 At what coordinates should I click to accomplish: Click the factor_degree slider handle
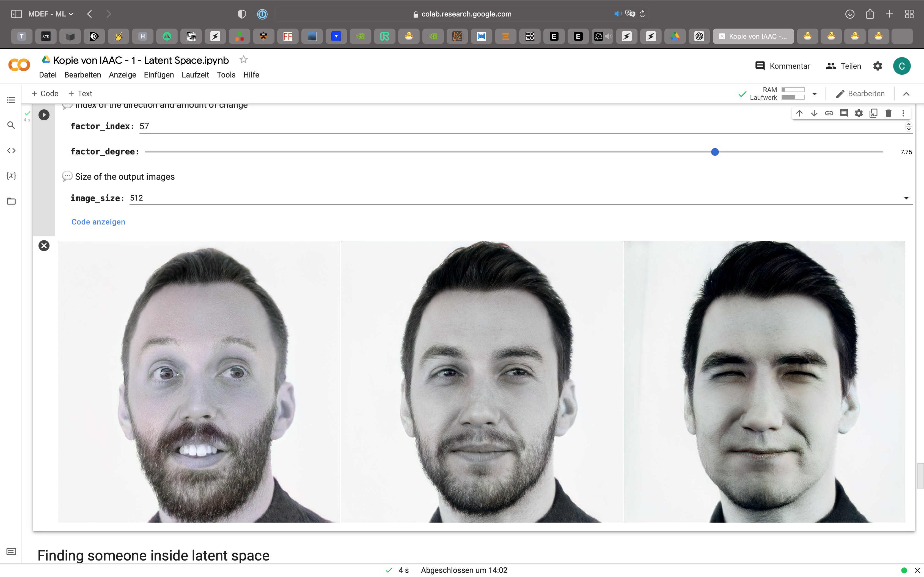715,152
